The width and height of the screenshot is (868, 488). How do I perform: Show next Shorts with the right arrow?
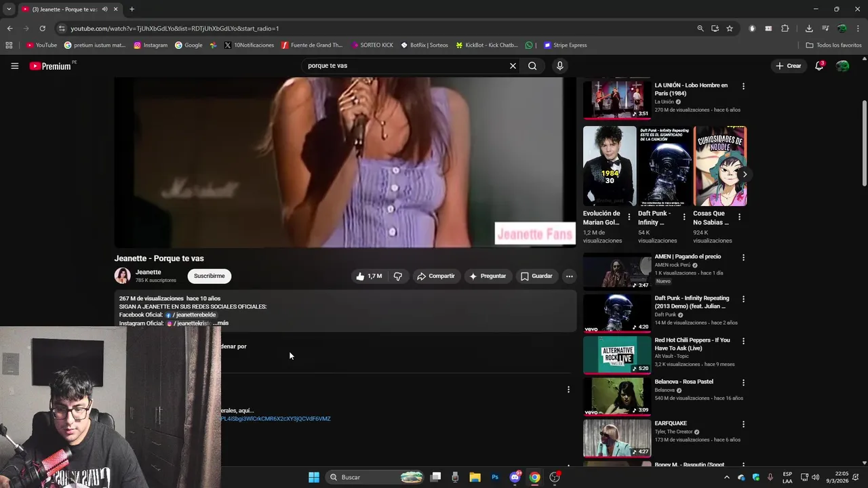tap(745, 174)
